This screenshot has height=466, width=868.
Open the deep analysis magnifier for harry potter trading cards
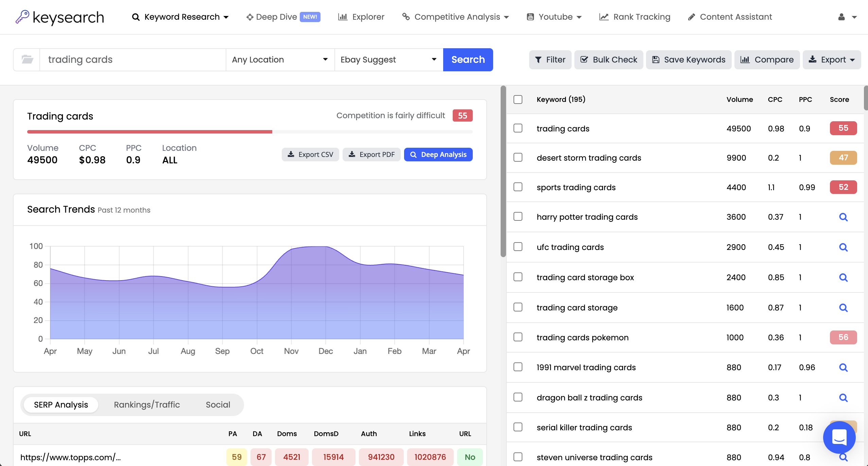tap(844, 217)
